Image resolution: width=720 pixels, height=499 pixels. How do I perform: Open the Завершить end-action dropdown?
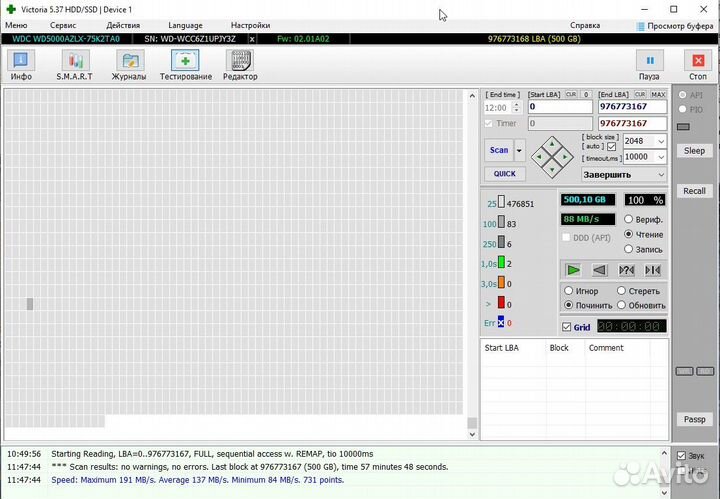pyautogui.click(x=624, y=175)
